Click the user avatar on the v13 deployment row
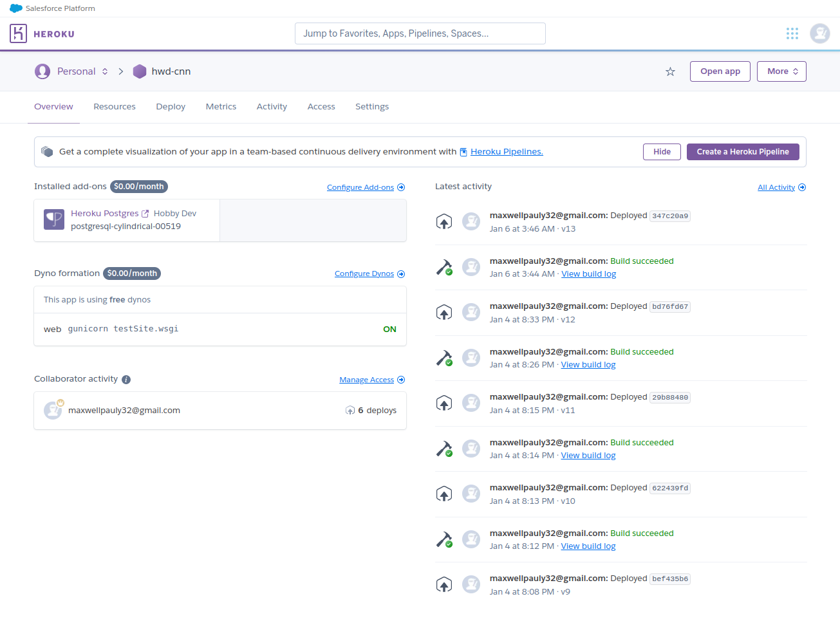 (471, 222)
